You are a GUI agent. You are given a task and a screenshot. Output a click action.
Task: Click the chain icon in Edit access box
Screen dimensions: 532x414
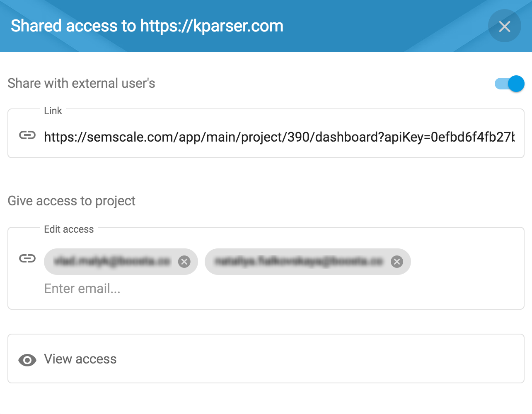[27, 258]
